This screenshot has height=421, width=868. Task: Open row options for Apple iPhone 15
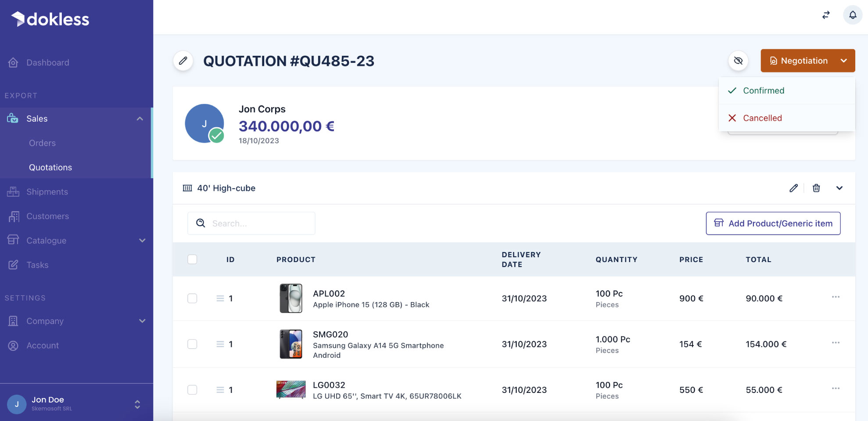[835, 297]
